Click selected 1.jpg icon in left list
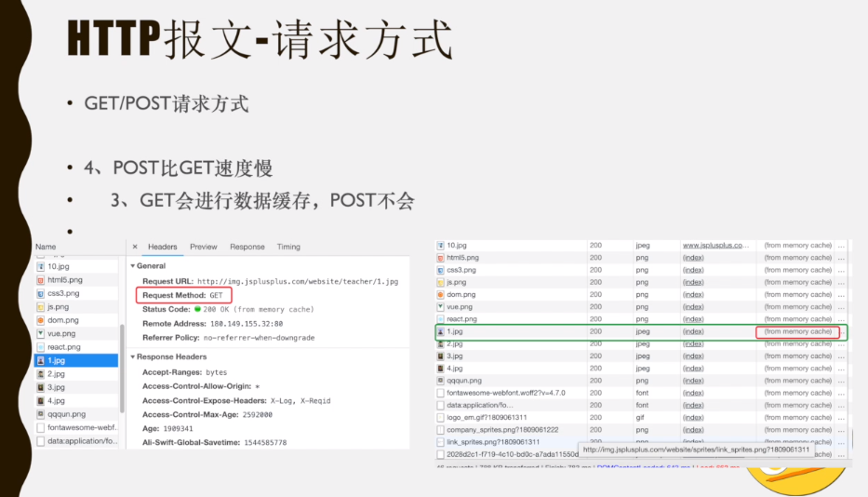The width and height of the screenshot is (868, 497). point(40,360)
